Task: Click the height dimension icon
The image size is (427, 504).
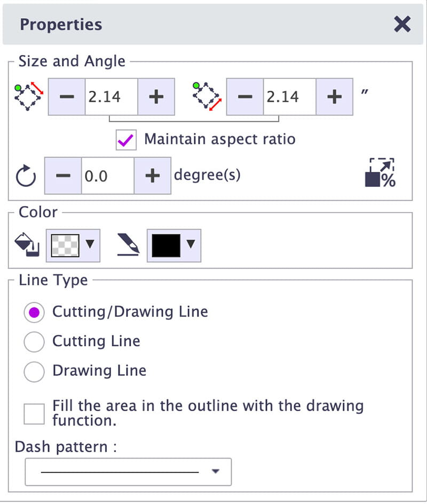Action: (x=207, y=97)
